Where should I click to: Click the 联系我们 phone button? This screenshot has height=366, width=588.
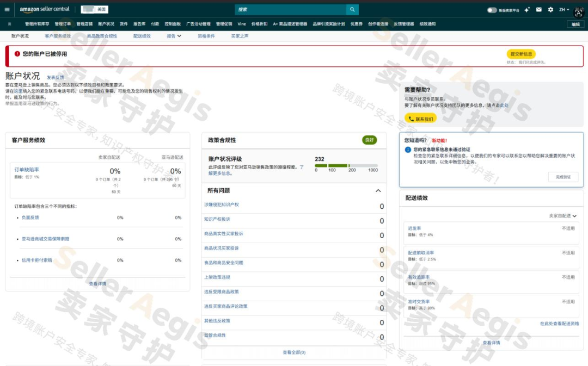pyautogui.click(x=420, y=119)
